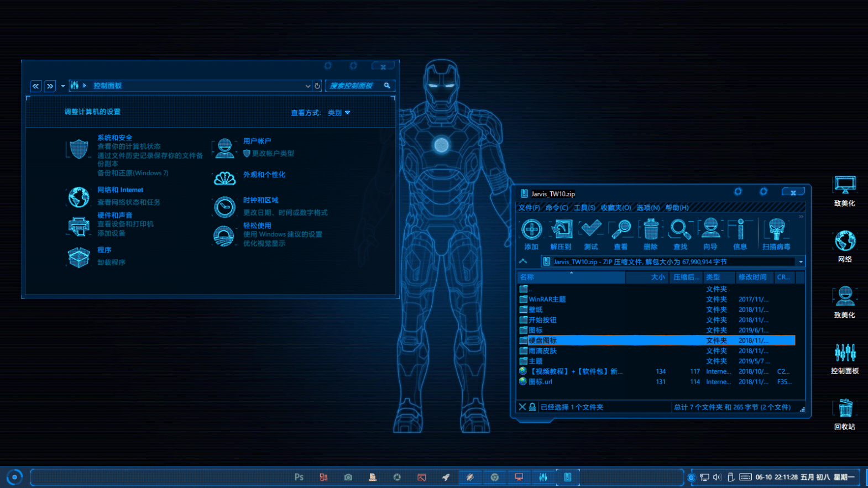Image resolution: width=868 pixels, height=488 pixels.
Task: Click the clock icon for 时钟和区域
Action: tap(224, 207)
